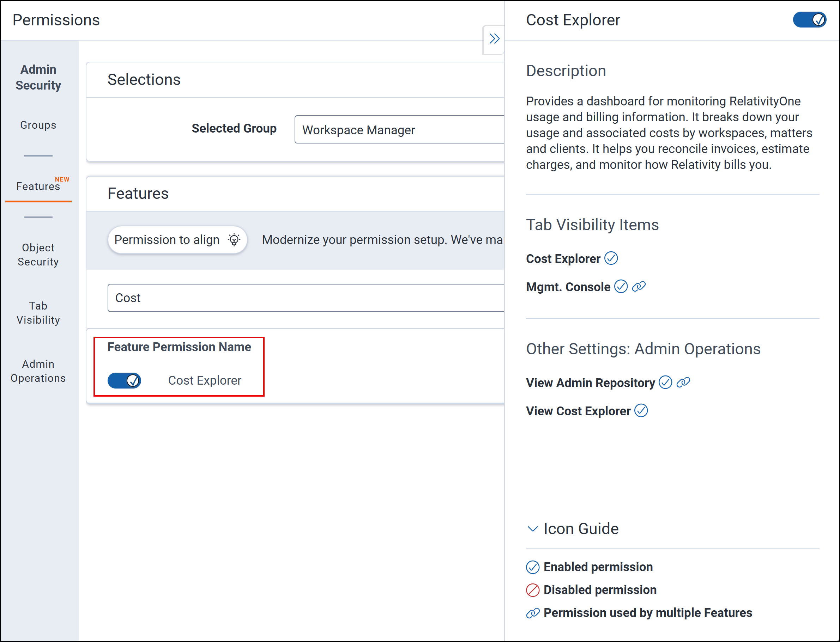The width and height of the screenshot is (840, 642).
Task: Click Other Settings: Admin Operations heading
Action: point(643,349)
